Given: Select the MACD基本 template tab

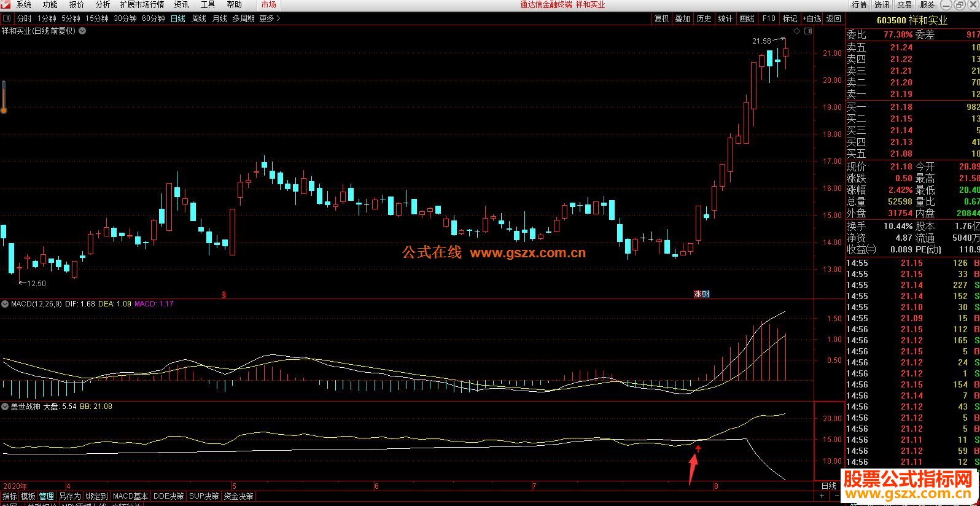Looking at the screenshot, I should coord(131,496).
